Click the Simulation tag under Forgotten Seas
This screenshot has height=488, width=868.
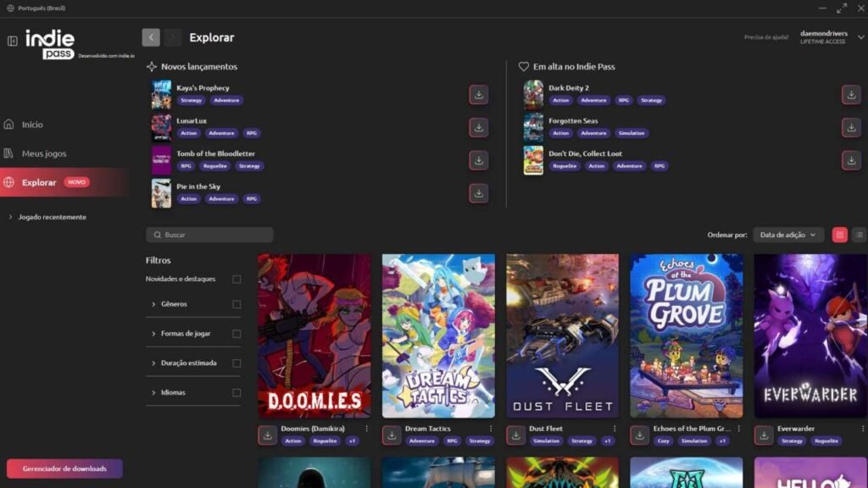631,133
